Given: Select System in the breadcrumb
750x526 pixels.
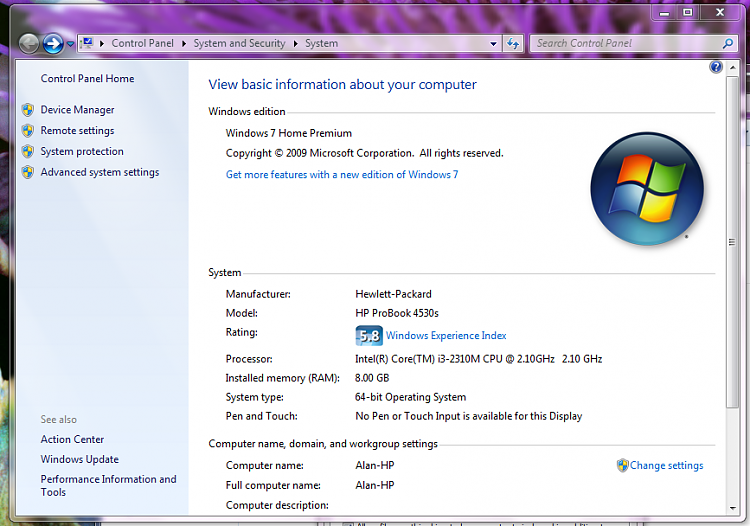Looking at the screenshot, I should [321, 44].
